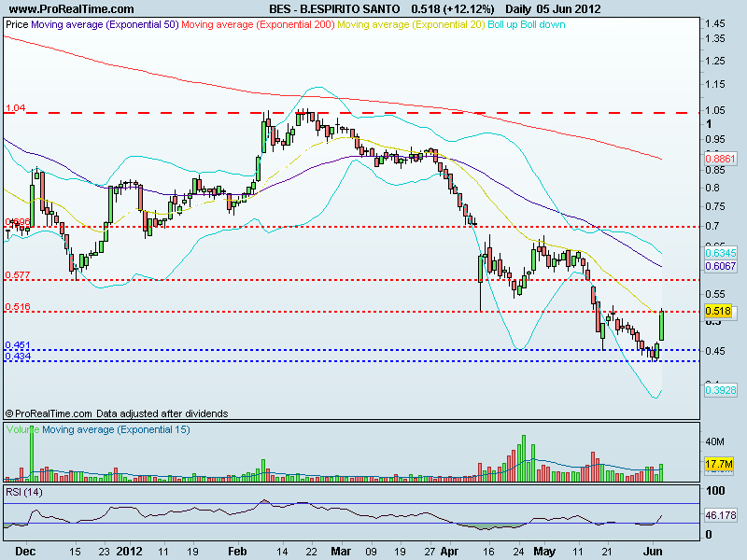Click the 40M volume axis label
Viewport: 747px width, 560px height.
[715, 441]
